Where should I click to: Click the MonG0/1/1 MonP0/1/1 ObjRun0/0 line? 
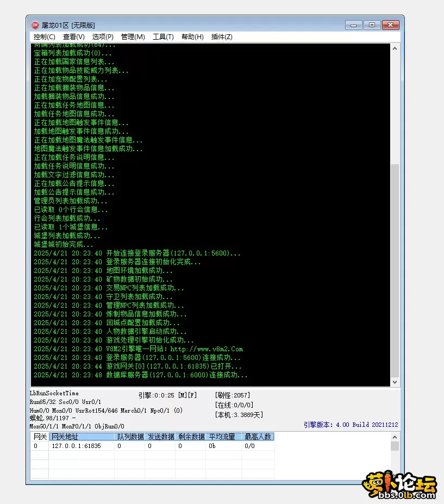(77, 426)
